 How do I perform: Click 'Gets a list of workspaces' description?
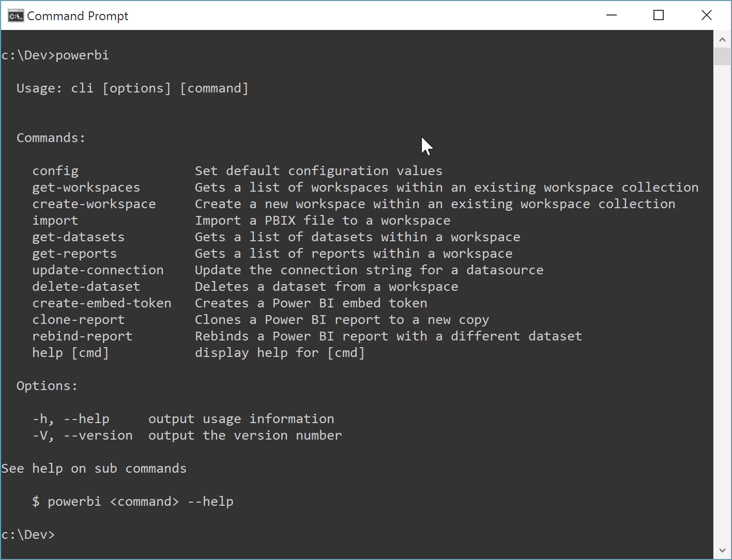pos(447,188)
